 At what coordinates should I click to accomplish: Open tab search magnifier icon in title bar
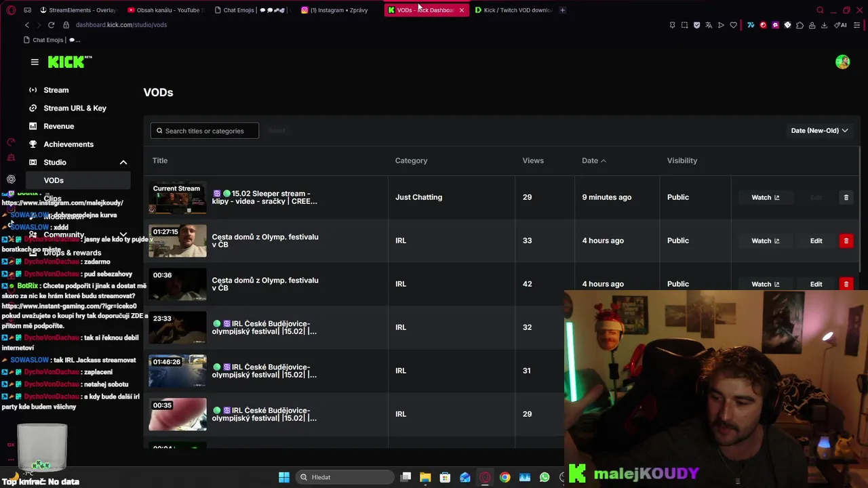coord(820,10)
